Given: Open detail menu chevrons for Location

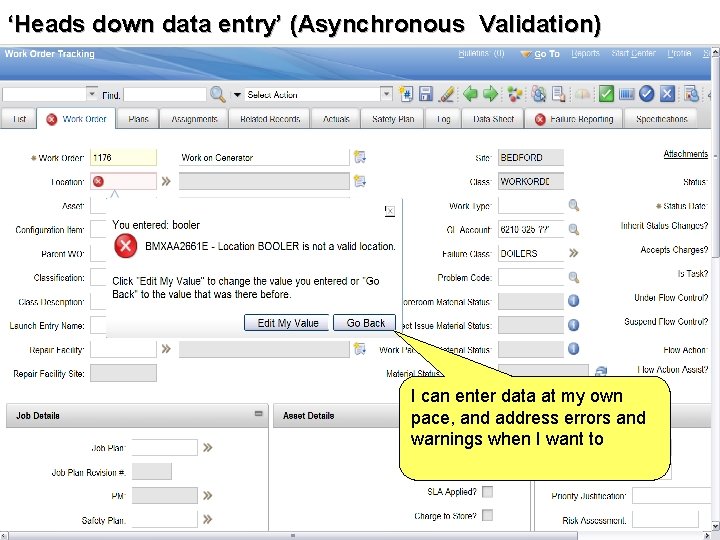Looking at the screenshot, I should point(166,181).
